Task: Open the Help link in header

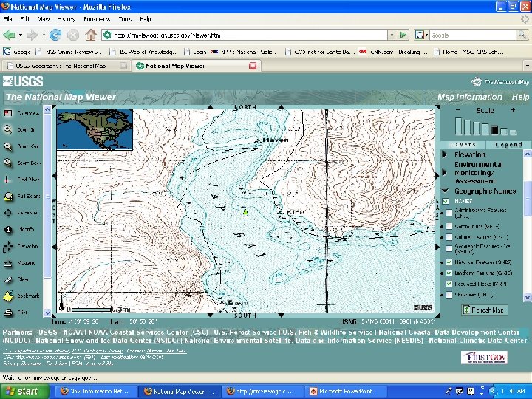Action: click(520, 97)
